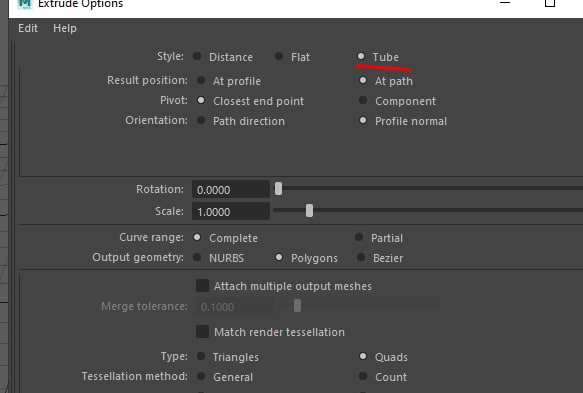
Task: Select Tube extrude style
Action: 361,57
